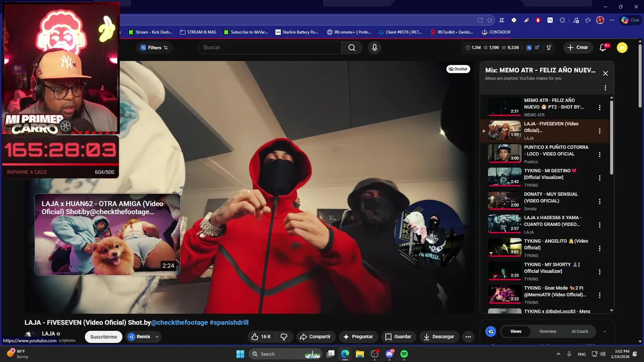The image size is (644, 362).
Task: Show hidden system tray icons chevron
Action: 558,354
